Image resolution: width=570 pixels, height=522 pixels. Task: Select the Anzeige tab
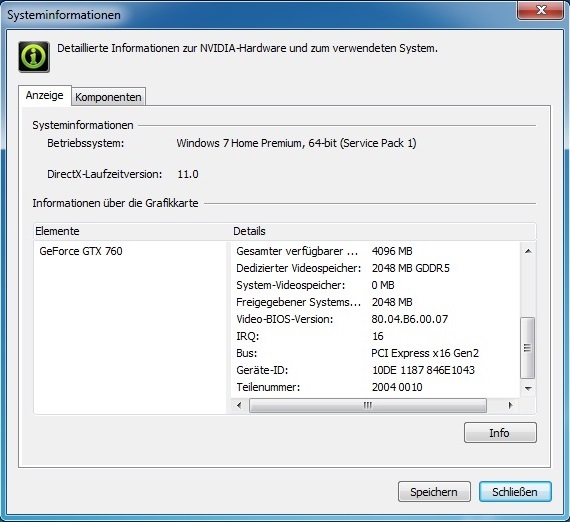[44, 95]
